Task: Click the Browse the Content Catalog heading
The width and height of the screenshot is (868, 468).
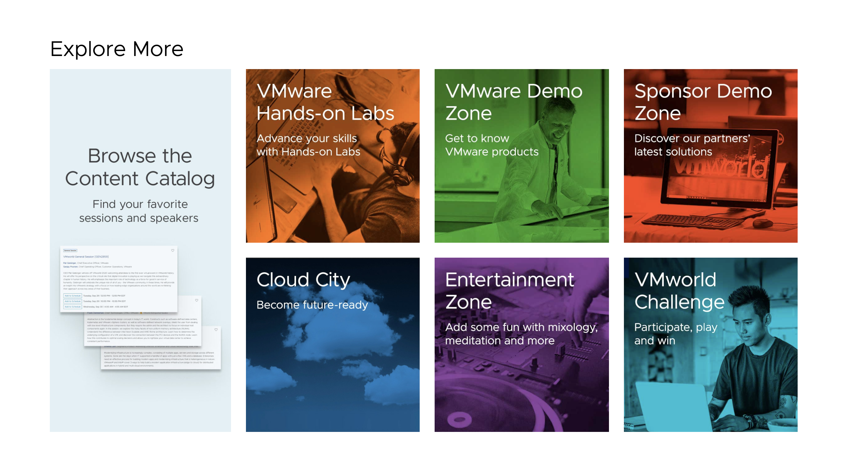Action: 140,167
